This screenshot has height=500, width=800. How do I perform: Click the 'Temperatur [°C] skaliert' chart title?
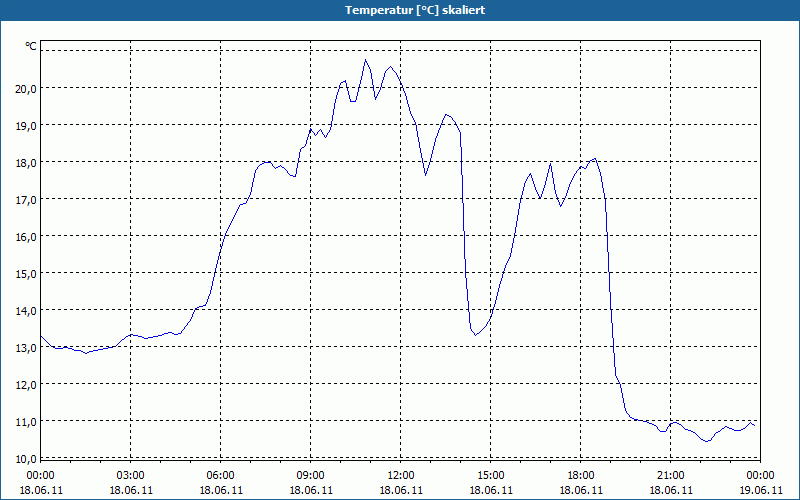(x=415, y=10)
